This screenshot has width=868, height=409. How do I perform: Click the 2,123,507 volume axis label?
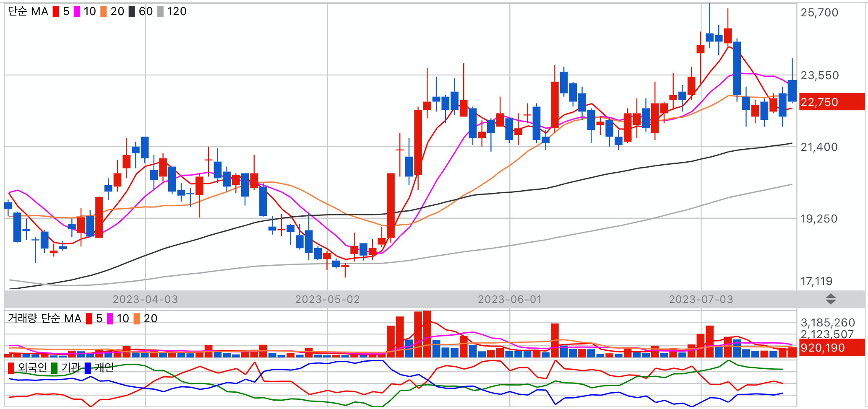827,334
